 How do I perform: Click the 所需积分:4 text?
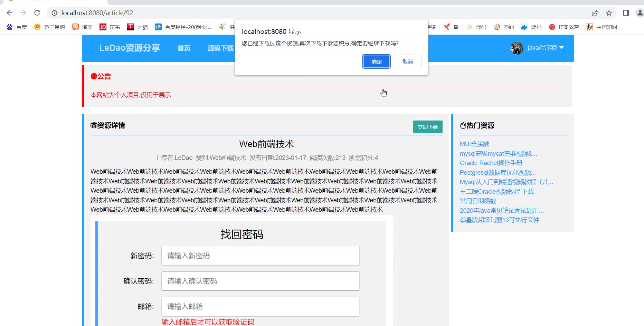coord(363,158)
